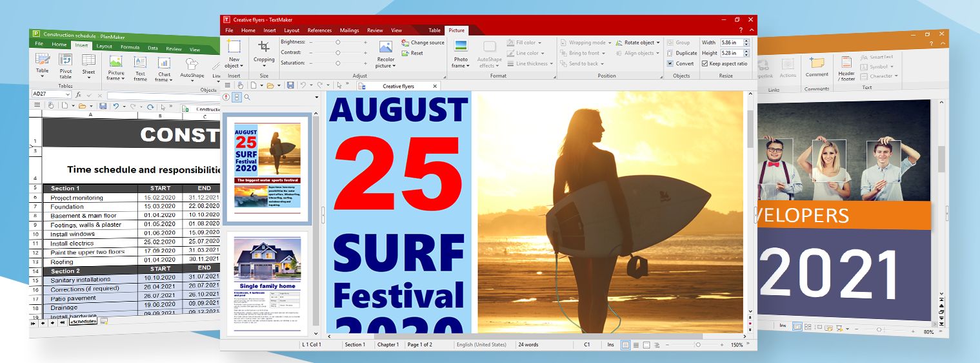Screen dimensions: 980x363
Task: Toggle the Keep aspect ratio checkbox
Action: (705, 63)
